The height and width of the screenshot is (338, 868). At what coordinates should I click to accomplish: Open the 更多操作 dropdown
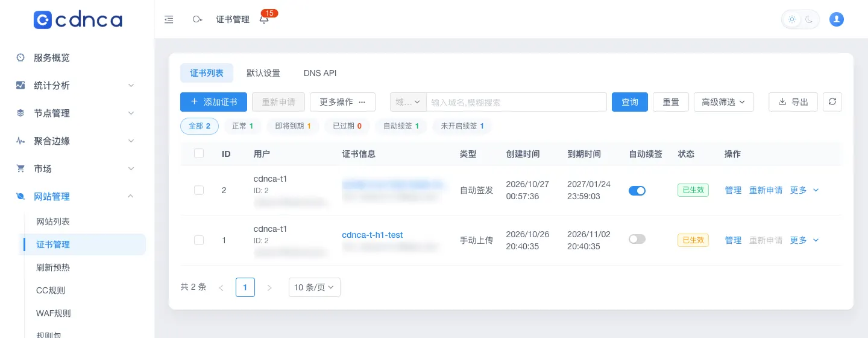coord(342,102)
